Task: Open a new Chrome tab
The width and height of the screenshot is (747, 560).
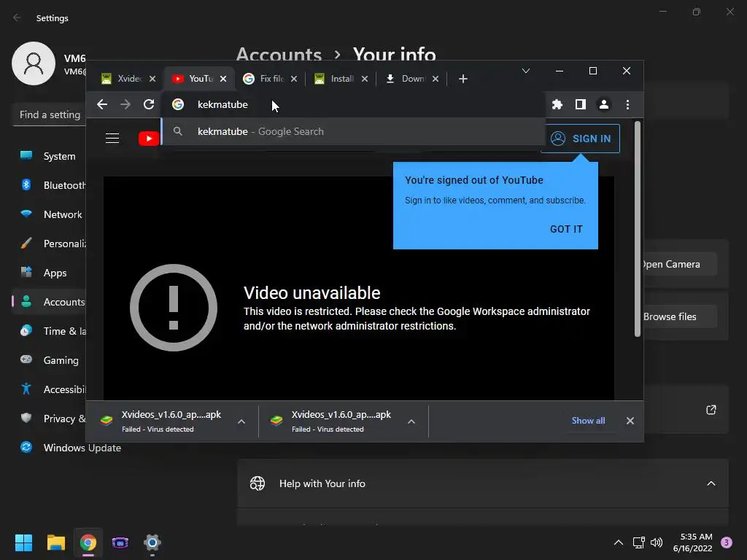Action: click(462, 79)
